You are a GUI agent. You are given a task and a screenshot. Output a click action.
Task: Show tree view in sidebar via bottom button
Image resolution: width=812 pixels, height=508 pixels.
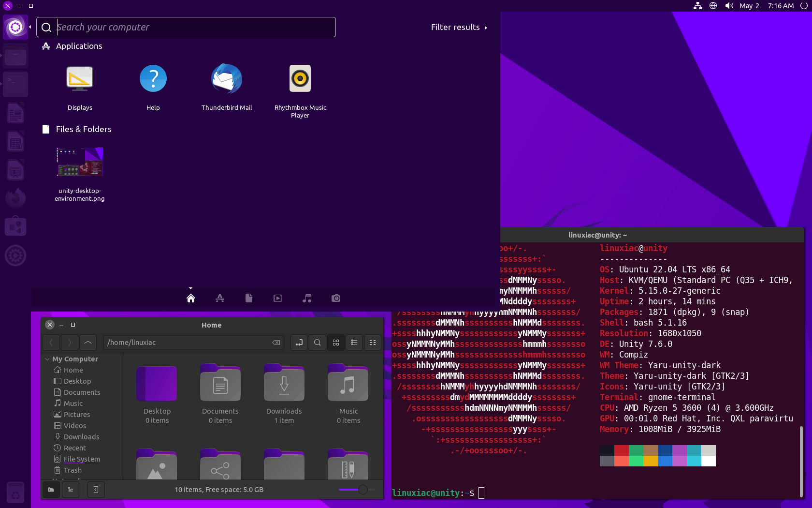[x=71, y=490]
